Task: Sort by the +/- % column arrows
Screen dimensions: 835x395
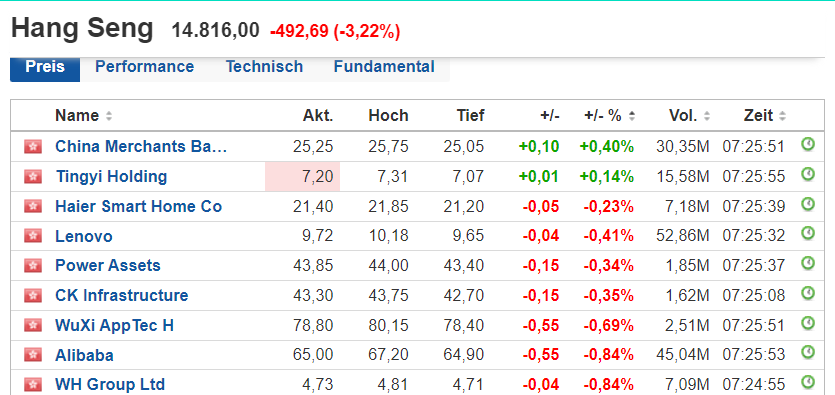Action: [x=632, y=116]
